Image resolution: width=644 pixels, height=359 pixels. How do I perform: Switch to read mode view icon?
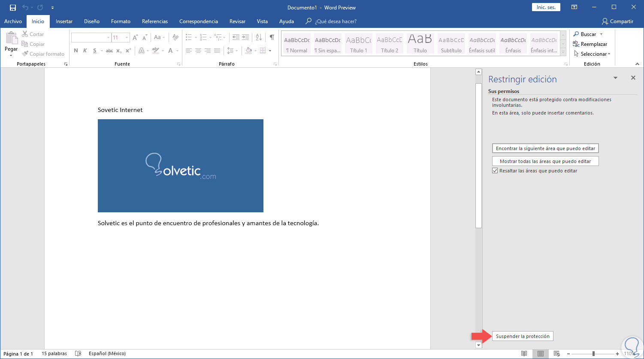[524, 353]
